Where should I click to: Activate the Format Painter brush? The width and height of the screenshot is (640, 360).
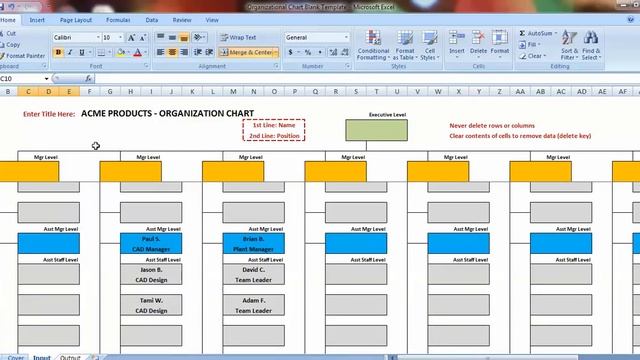point(23,56)
